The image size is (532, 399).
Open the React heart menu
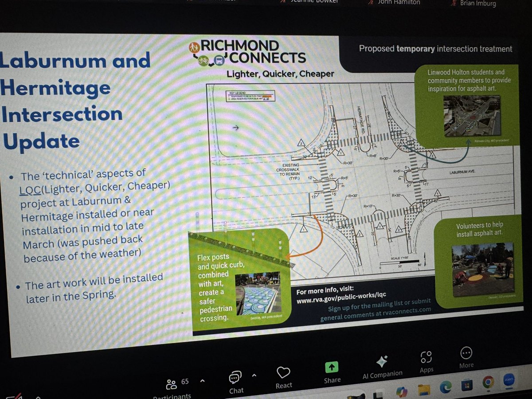[x=283, y=377]
